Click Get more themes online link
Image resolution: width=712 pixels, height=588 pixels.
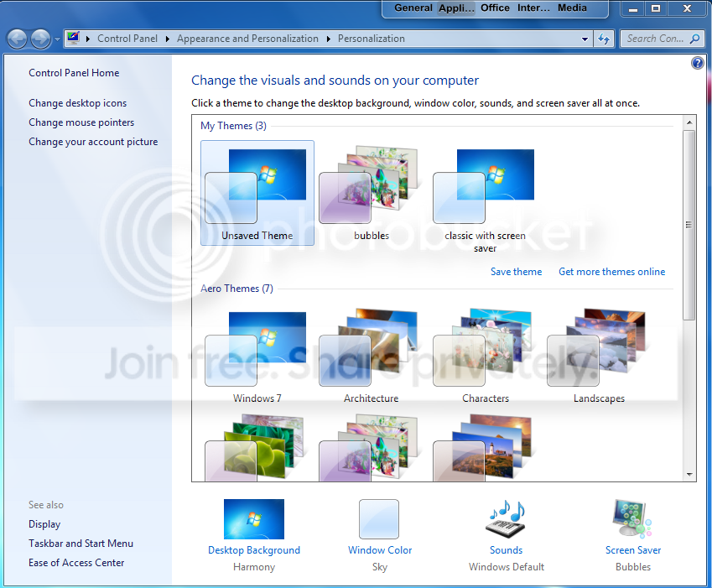click(x=611, y=272)
